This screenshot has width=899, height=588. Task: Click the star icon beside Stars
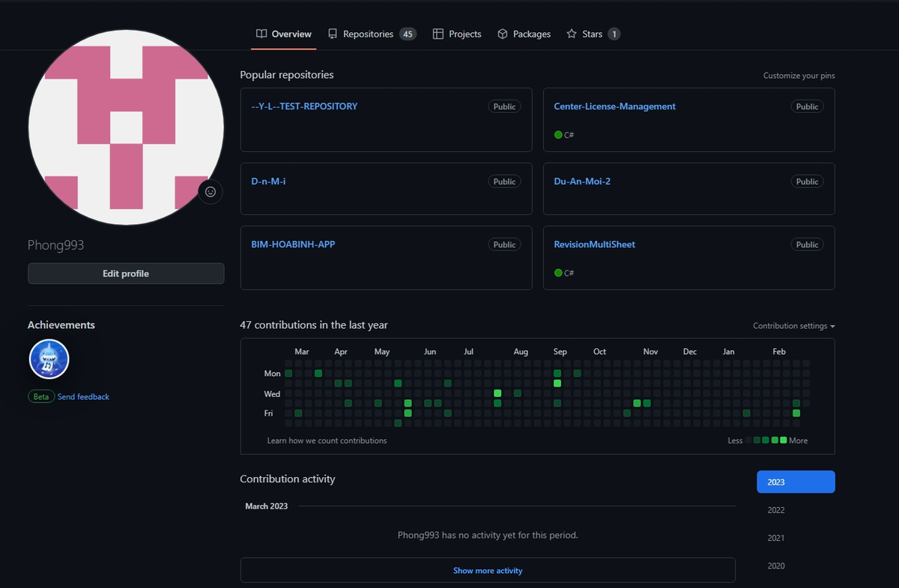572,34
